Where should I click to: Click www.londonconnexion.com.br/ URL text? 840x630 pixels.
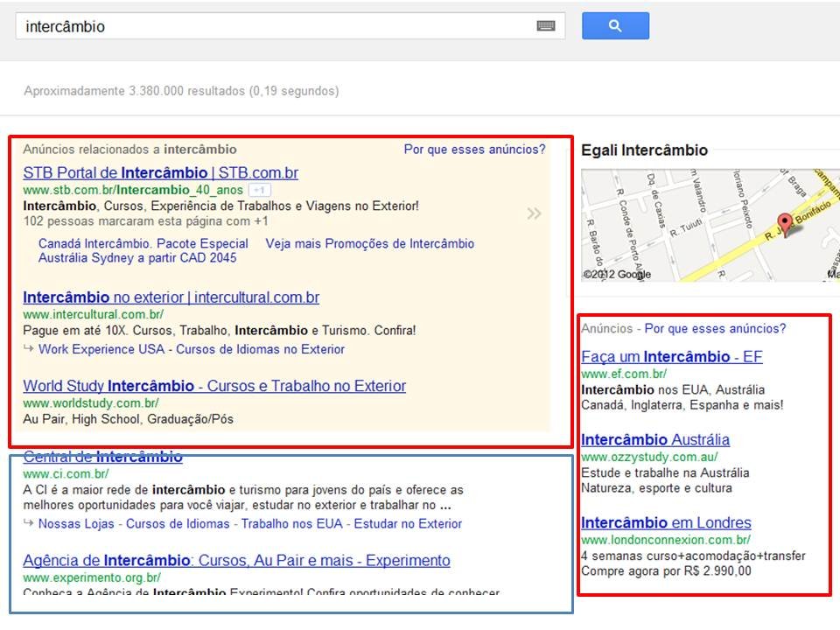pos(666,540)
